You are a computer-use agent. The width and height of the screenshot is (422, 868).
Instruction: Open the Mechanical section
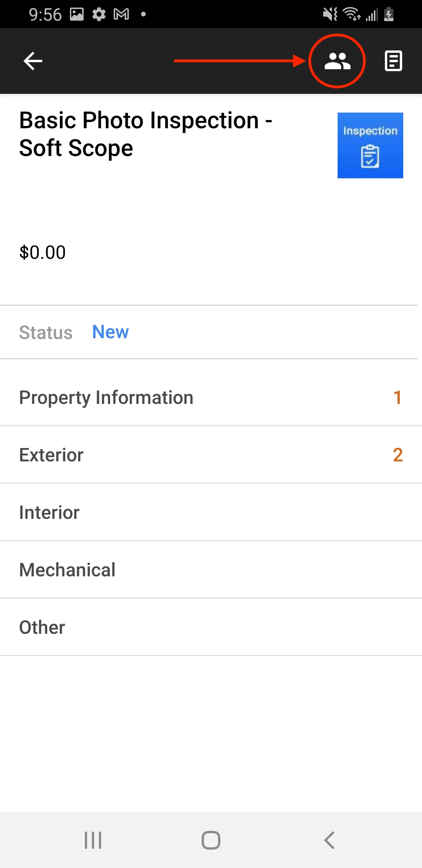(x=211, y=570)
